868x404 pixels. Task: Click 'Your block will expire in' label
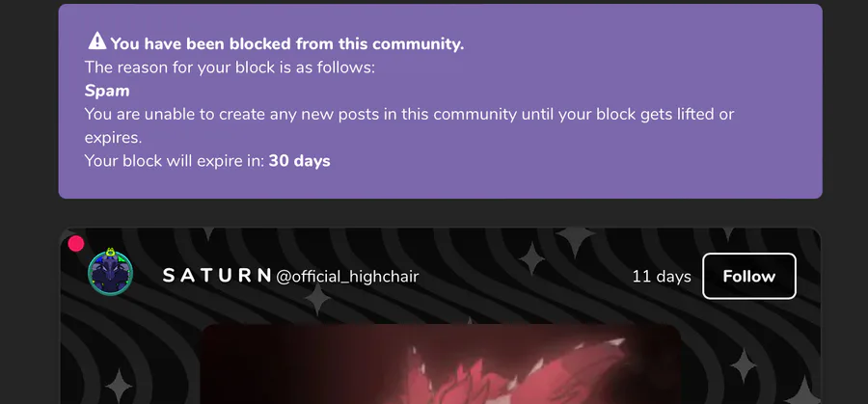point(175,161)
